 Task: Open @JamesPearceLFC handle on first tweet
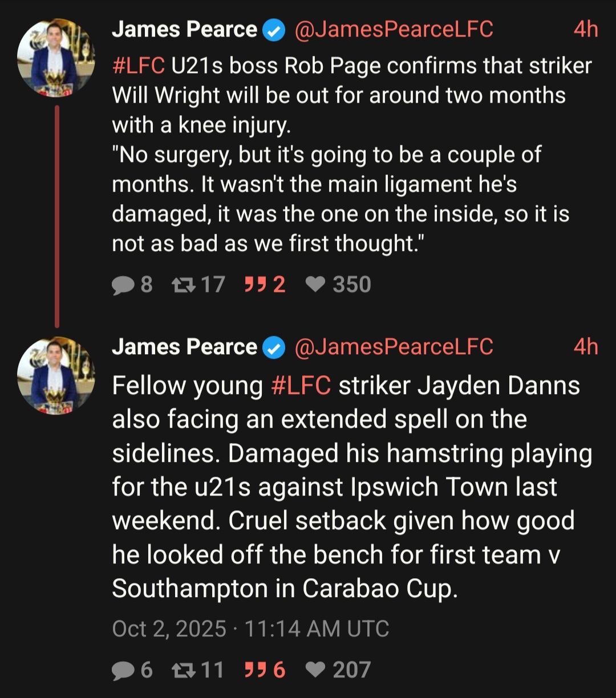point(394,30)
